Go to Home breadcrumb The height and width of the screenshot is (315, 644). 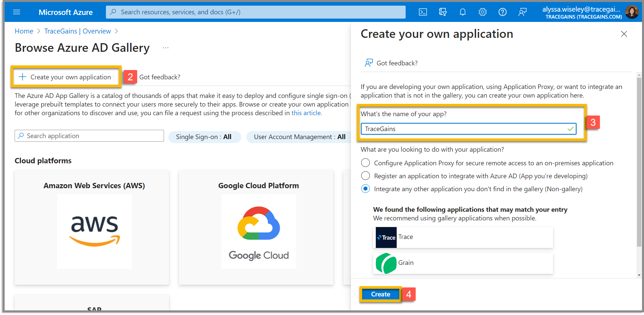click(x=24, y=31)
